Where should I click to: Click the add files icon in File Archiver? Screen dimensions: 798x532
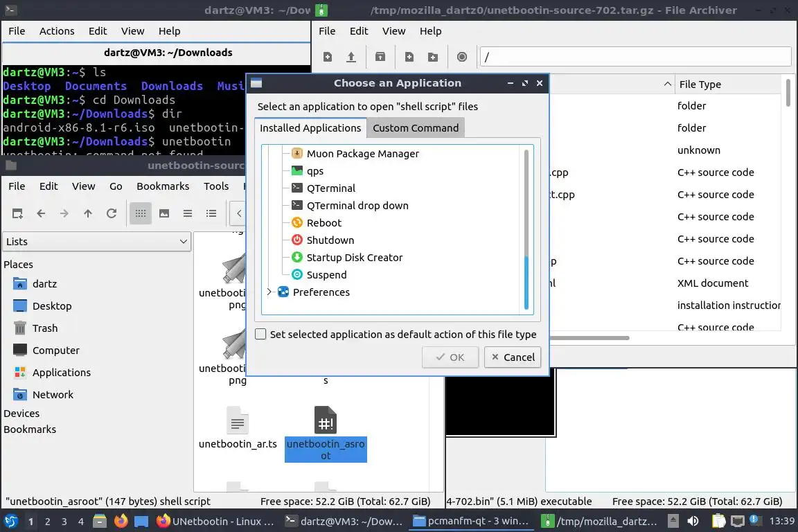coord(409,57)
